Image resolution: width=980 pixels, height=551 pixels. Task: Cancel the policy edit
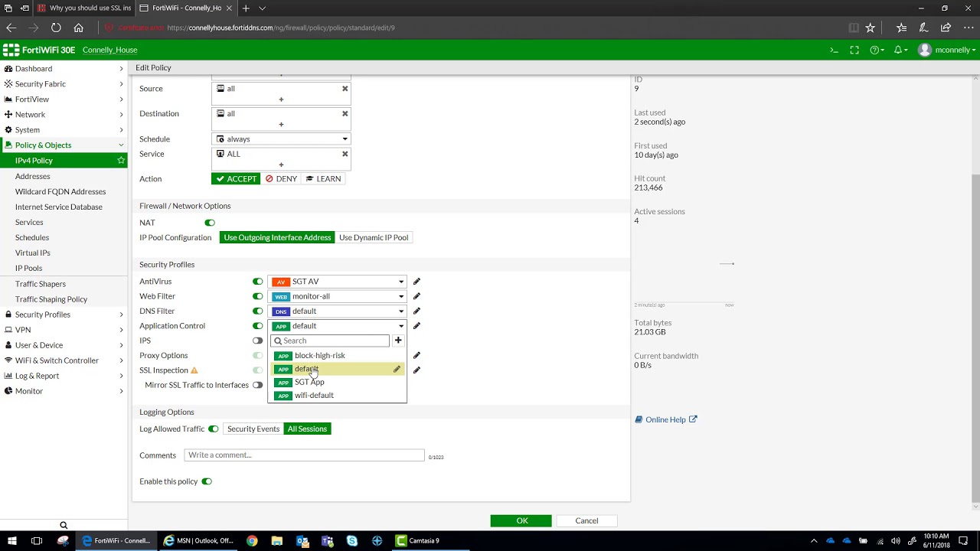pos(586,520)
